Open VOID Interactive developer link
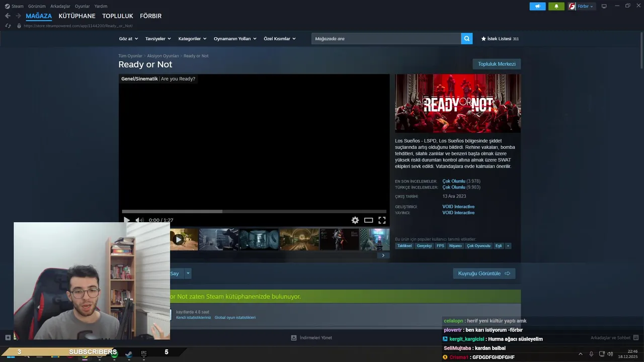 458,207
